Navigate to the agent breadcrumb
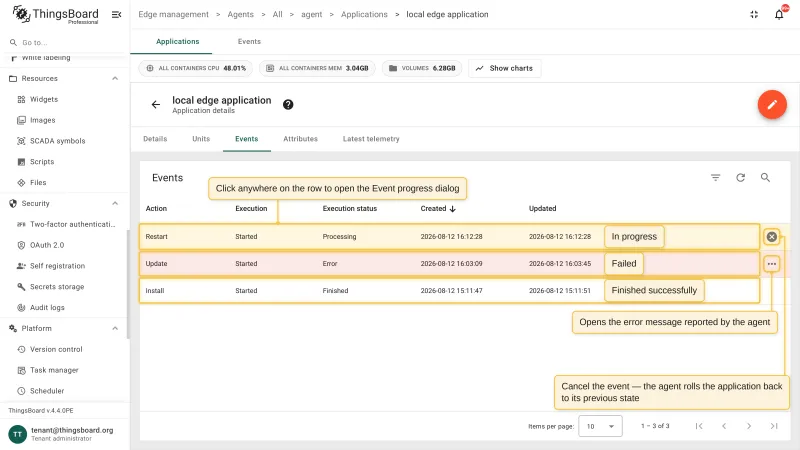Viewport: 800px width, 450px height. point(311,14)
